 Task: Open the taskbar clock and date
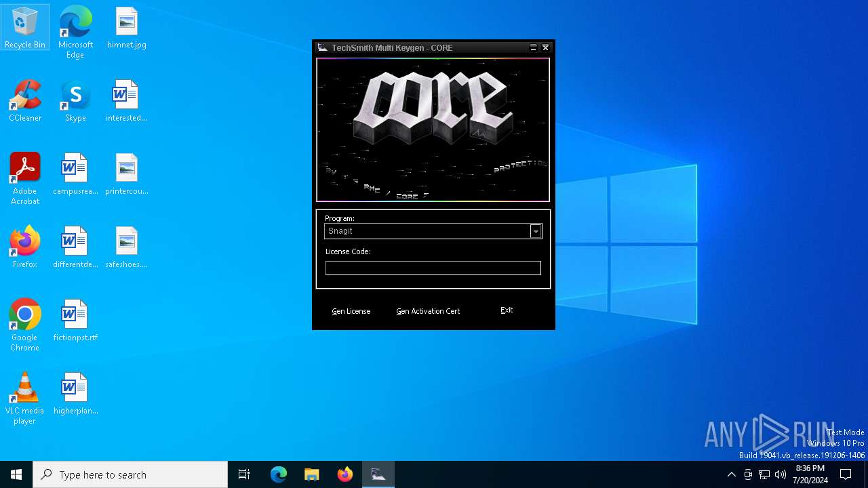click(x=810, y=474)
